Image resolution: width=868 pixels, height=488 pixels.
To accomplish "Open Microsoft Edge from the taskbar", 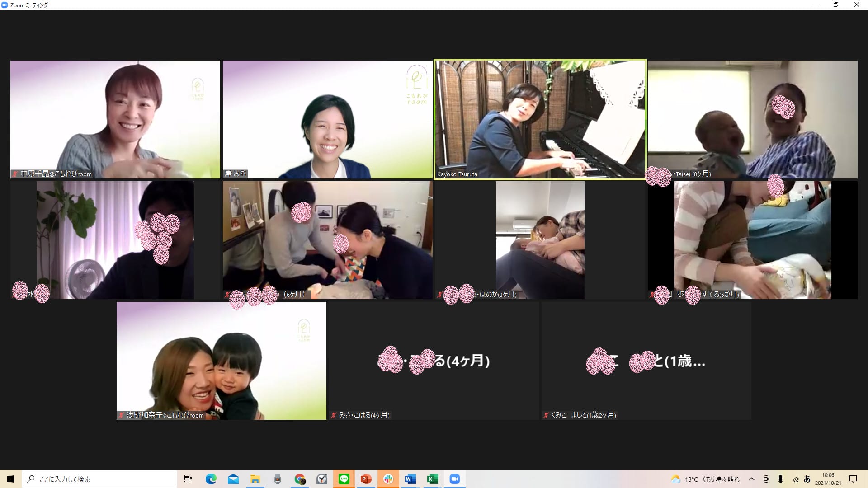I will (x=211, y=479).
